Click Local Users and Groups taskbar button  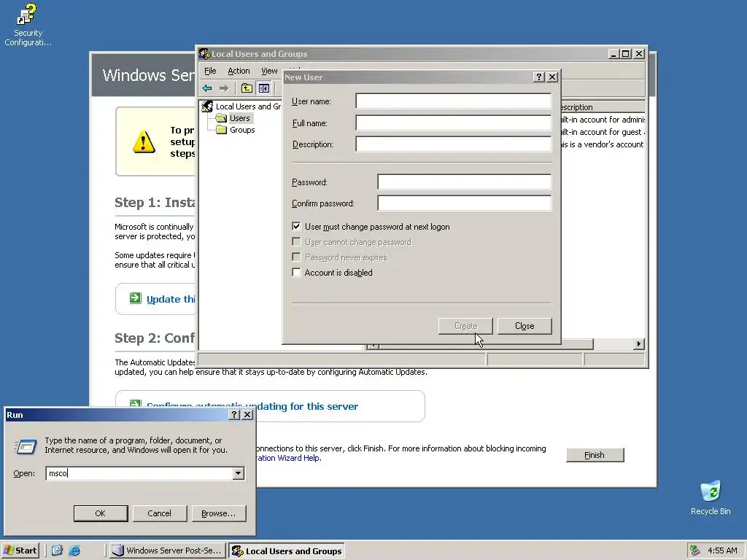[287, 551]
